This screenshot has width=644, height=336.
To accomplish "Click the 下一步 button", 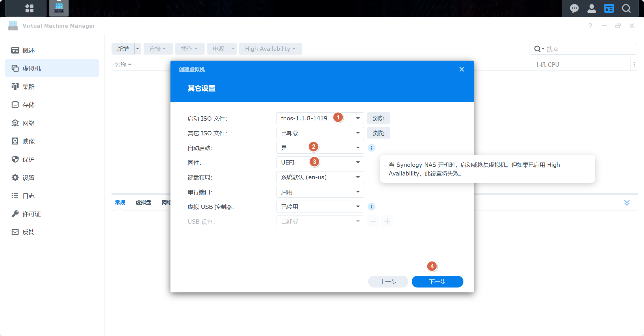I will click(437, 281).
